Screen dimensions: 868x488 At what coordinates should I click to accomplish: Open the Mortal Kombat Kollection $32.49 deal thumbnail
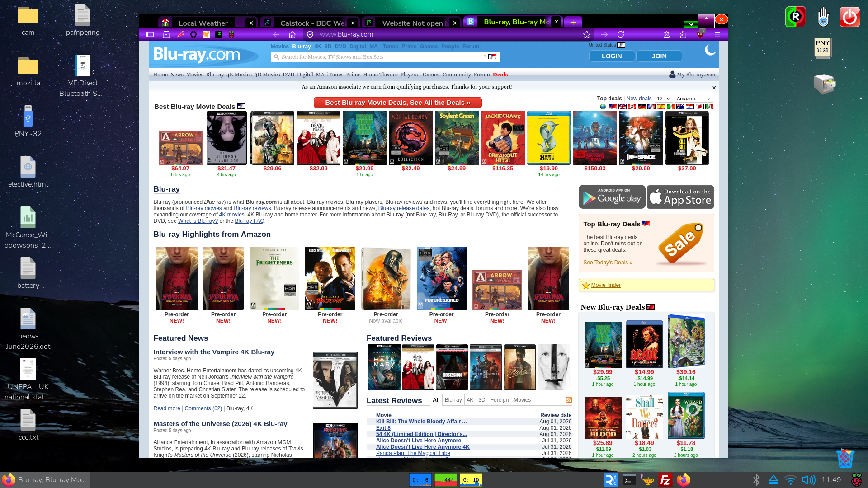[x=410, y=138]
